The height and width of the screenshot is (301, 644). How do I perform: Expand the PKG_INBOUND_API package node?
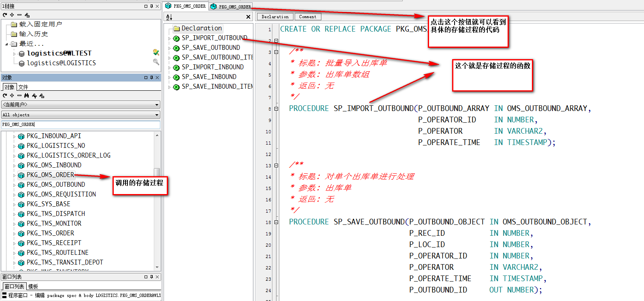(x=15, y=137)
